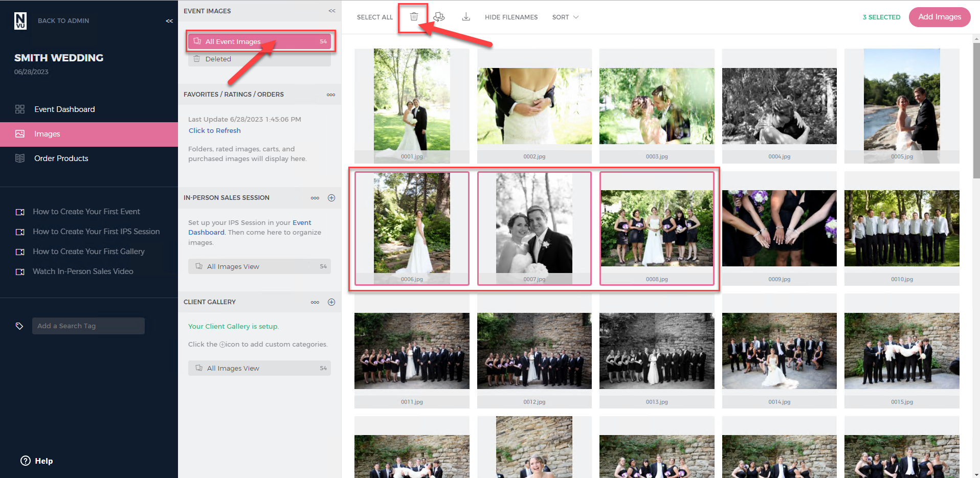
Task: Deselect thumbnail 0006.jpg
Action: 412,229
